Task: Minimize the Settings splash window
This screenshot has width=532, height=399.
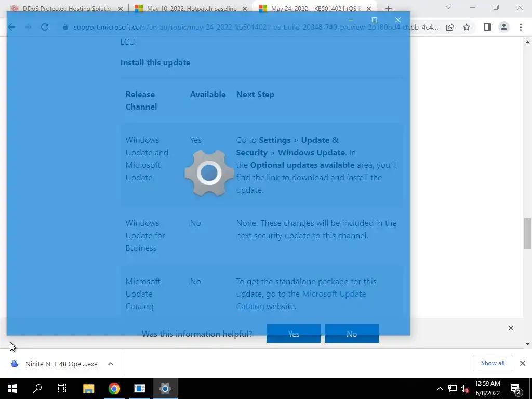Action: pos(351,20)
